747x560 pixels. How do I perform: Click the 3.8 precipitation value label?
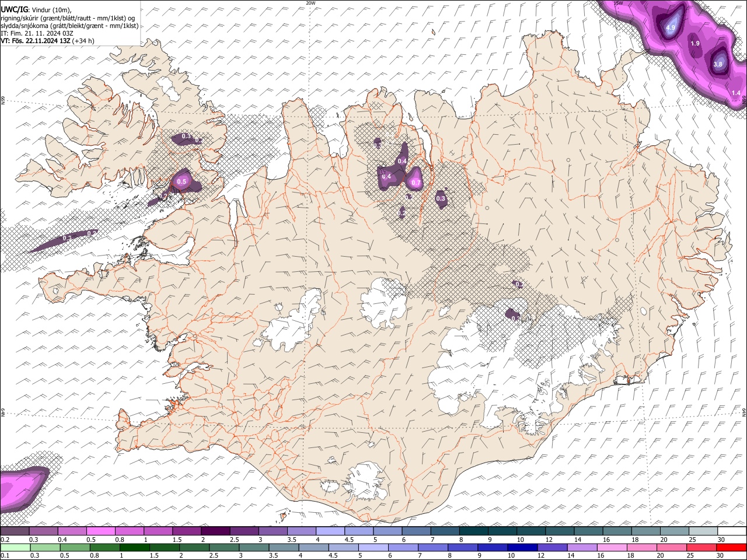[x=718, y=64]
